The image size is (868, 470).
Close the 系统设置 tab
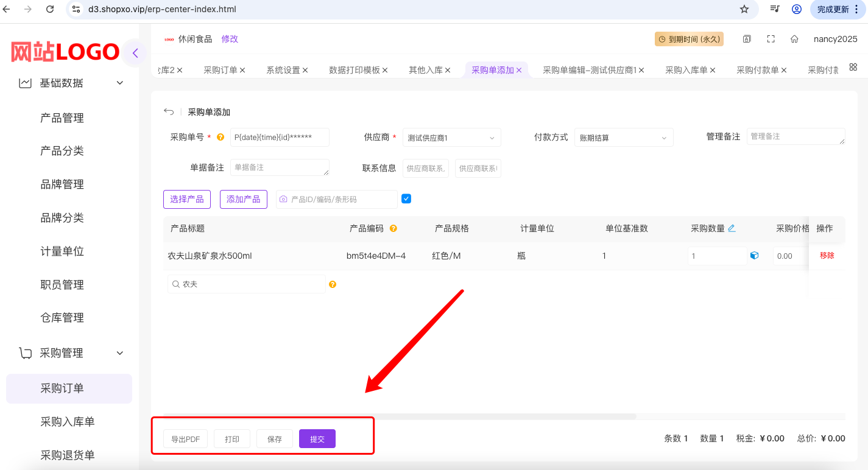pyautogui.click(x=305, y=70)
